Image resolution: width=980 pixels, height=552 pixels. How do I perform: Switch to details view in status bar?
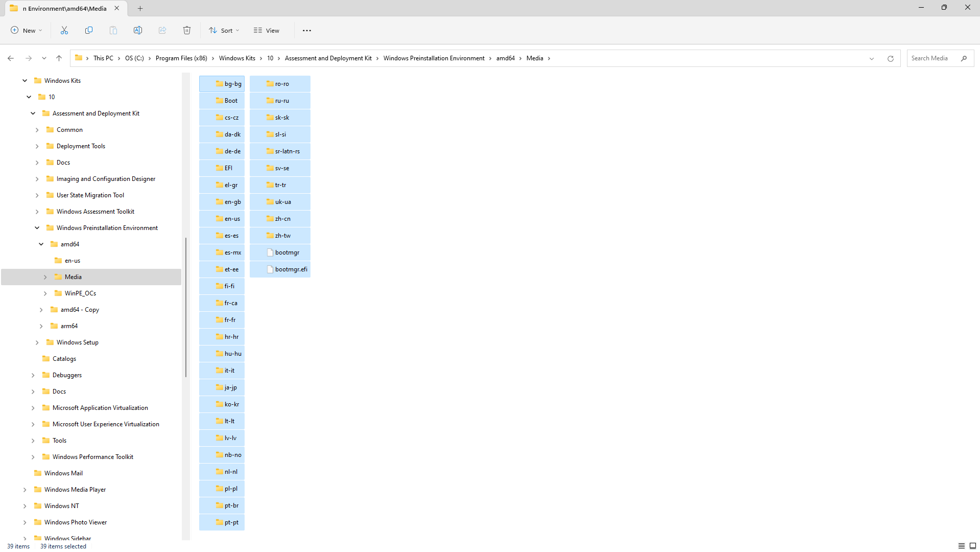pyautogui.click(x=962, y=546)
